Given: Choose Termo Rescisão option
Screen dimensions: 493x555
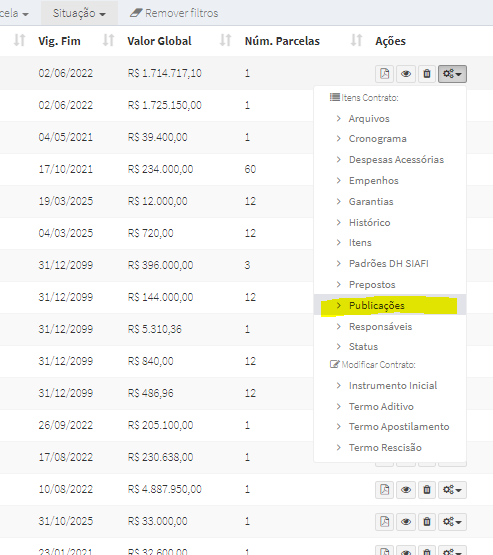Looking at the screenshot, I should pyautogui.click(x=385, y=448).
